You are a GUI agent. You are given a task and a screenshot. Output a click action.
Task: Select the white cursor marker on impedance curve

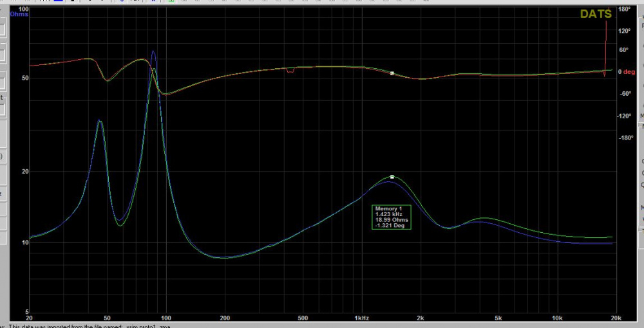click(392, 176)
